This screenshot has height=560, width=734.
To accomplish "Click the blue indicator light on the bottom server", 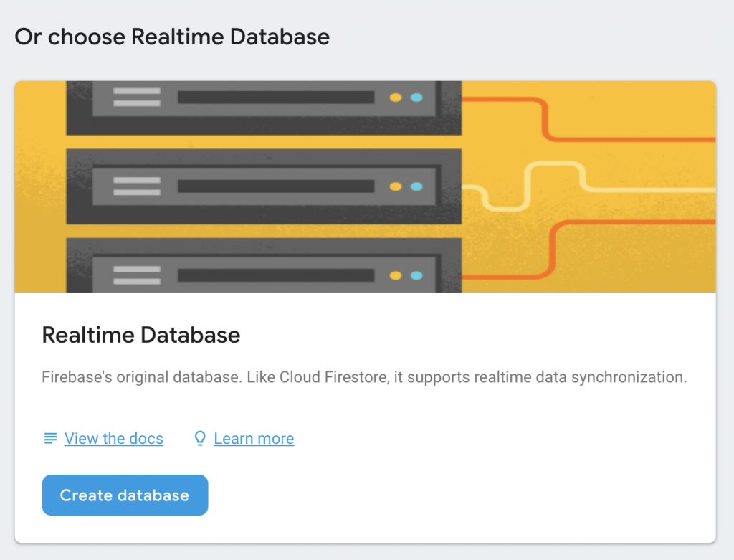I will click(x=416, y=275).
